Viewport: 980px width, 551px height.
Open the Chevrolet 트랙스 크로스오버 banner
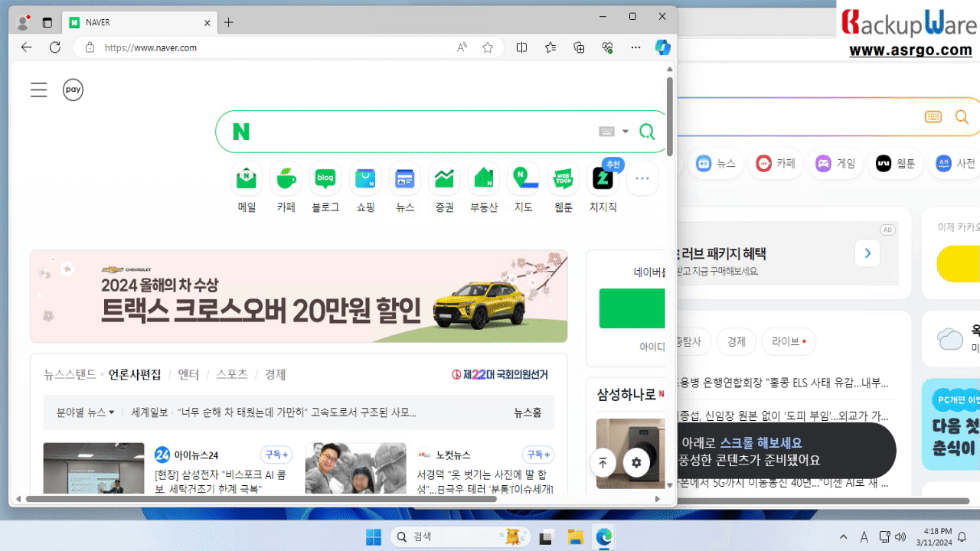click(x=299, y=296)
